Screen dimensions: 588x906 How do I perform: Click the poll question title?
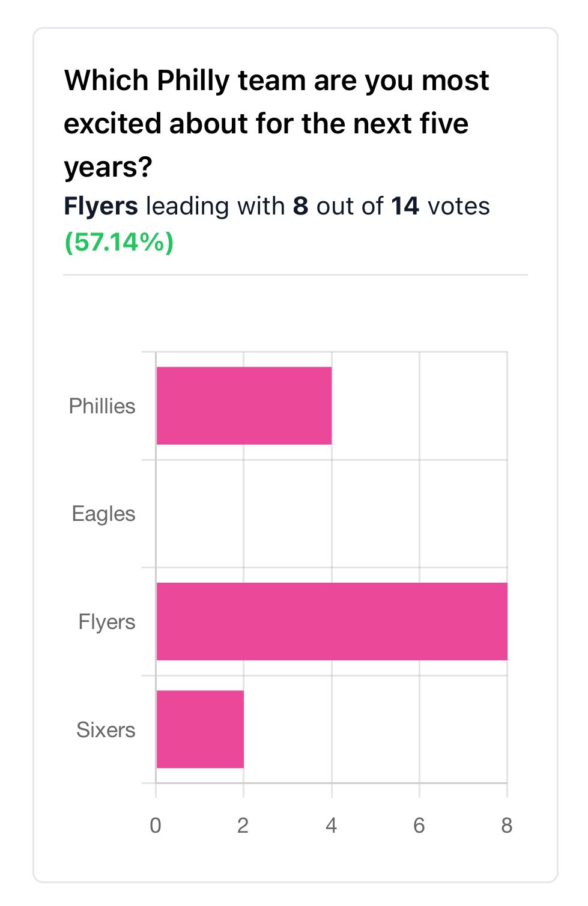(x=276, y=124)
